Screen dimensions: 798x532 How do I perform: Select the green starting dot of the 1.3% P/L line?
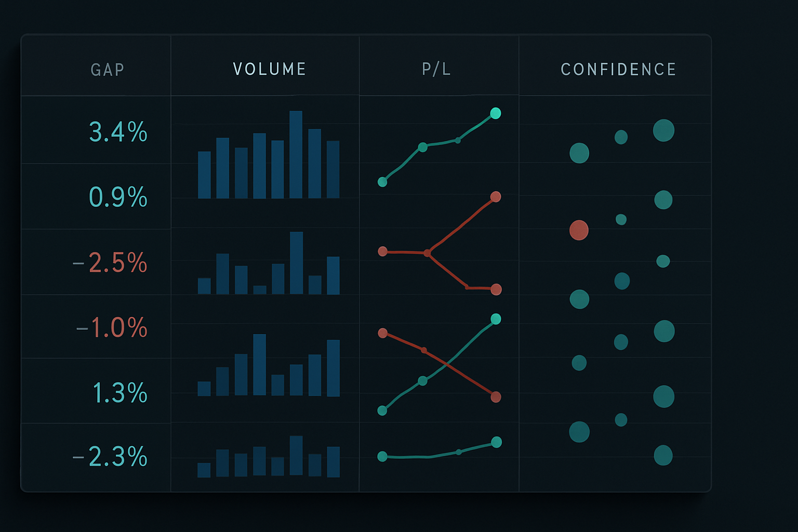383,411
